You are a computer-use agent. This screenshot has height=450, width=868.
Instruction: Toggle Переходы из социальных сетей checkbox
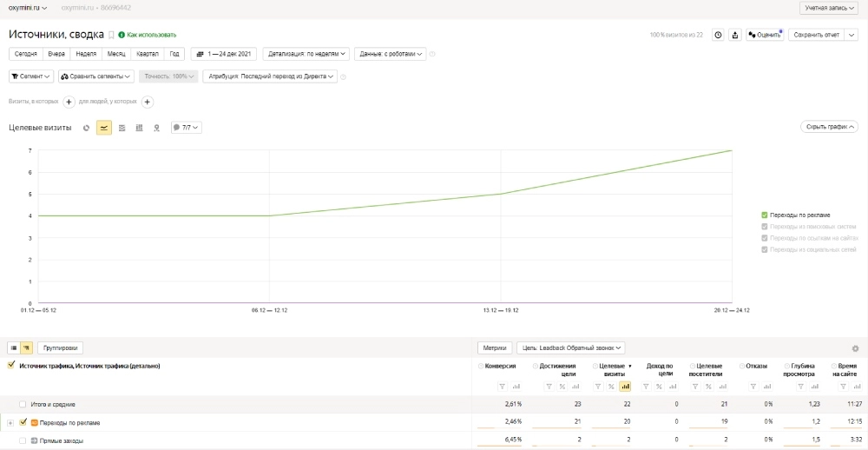(x=765, y=250)
